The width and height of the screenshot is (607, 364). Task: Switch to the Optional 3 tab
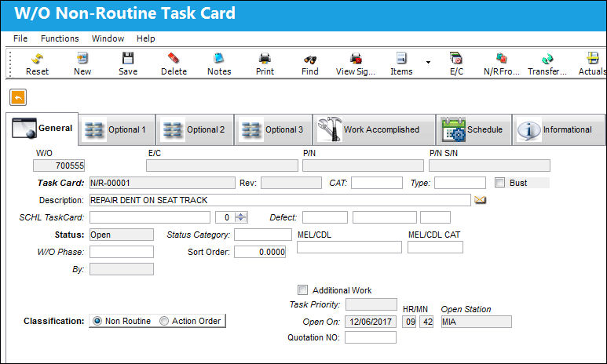pyautogui.click(x=273, y=129)
